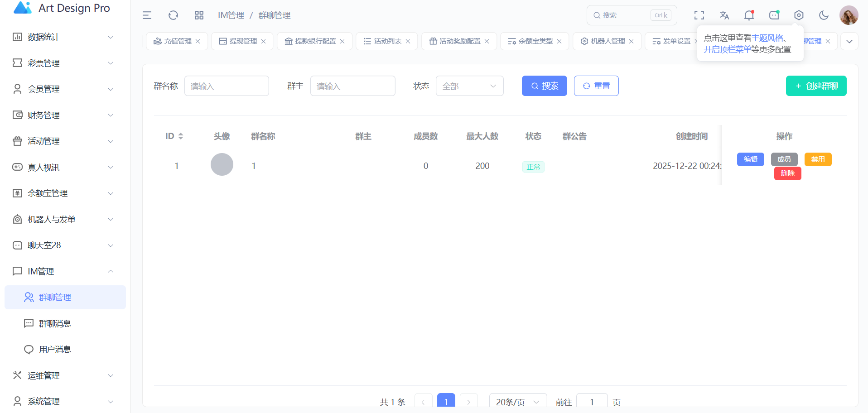The height and width of the screenshot is (413, 868).
Task: Click the page refresh icon
Action: point(173,15)
